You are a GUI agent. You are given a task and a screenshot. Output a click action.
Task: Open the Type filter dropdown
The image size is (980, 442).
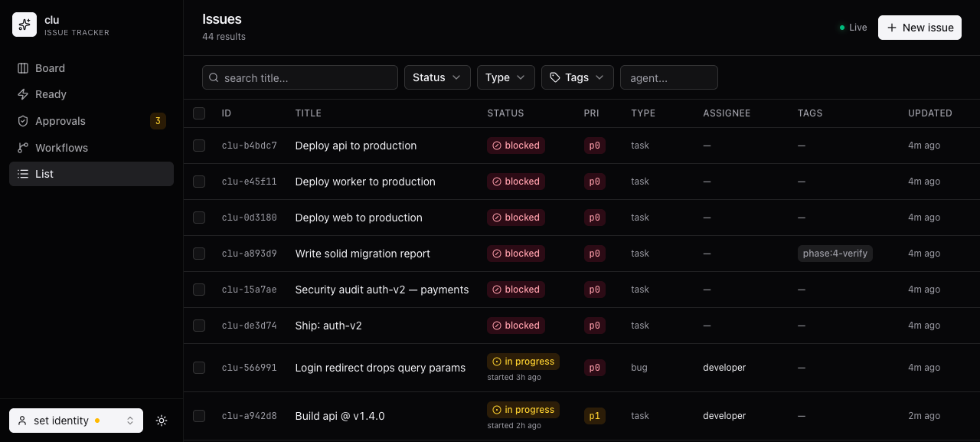(505, 77)
